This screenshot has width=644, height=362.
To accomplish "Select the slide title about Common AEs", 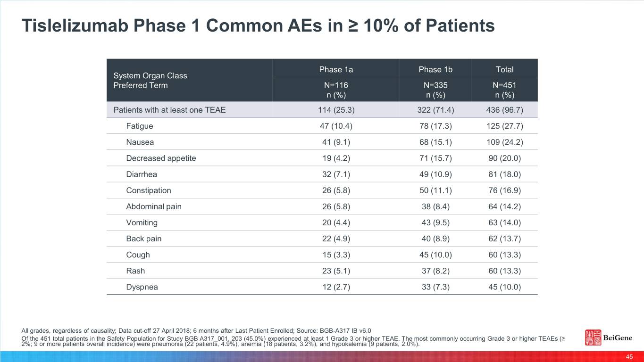I will pyautogui.click(x=258, y=25).
